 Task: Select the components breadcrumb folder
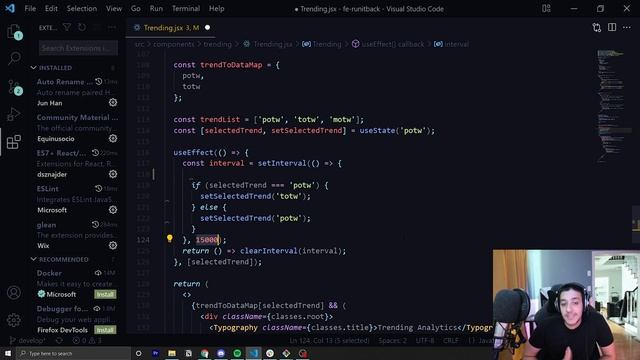coord(173,44)
